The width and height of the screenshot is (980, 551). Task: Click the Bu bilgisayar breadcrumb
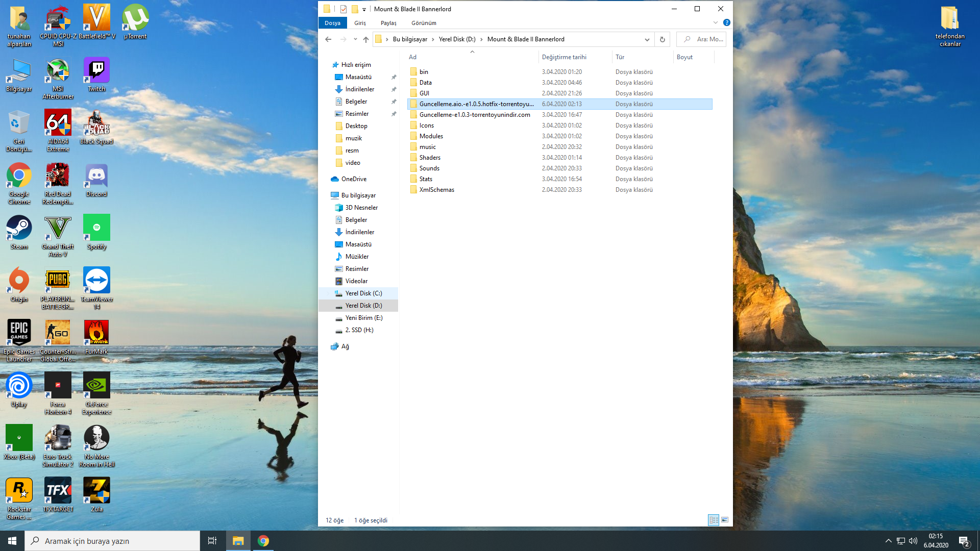tap(410, 39)
